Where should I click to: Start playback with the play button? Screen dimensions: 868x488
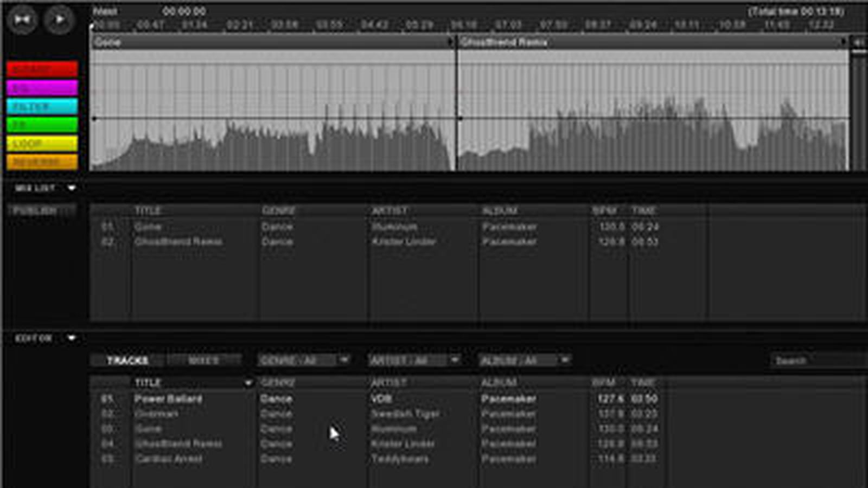click(59, 20)
